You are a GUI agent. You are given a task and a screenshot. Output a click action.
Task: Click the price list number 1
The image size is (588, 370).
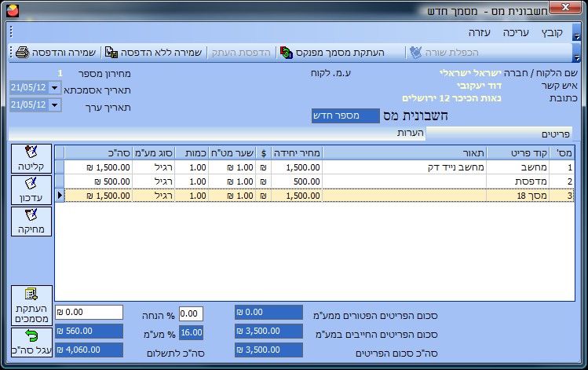[x=60, y=73]
